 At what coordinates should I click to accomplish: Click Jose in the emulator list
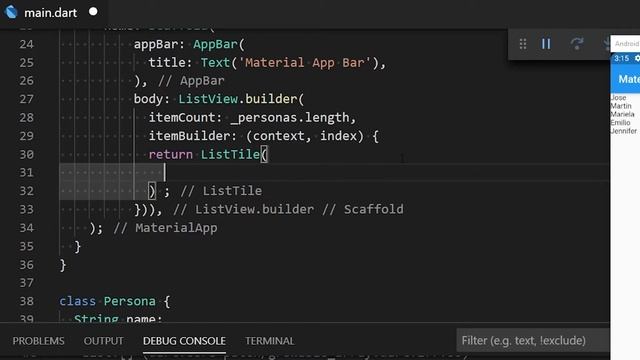tap(618, 98)
